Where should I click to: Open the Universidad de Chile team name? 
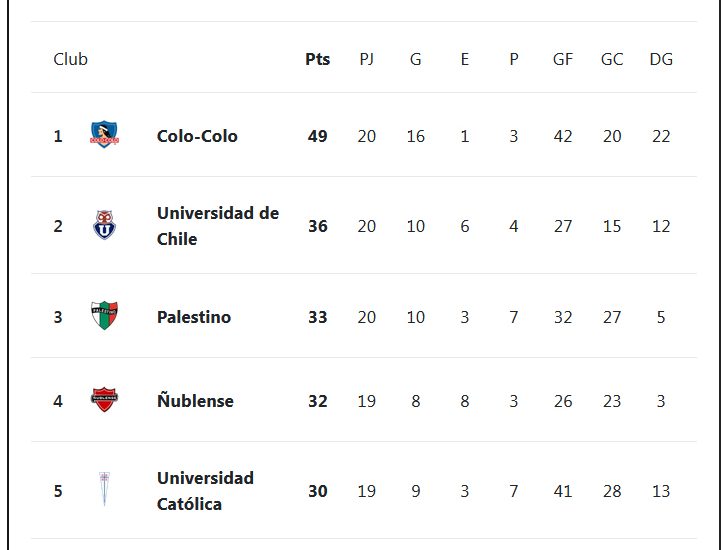tap(218, 226)
